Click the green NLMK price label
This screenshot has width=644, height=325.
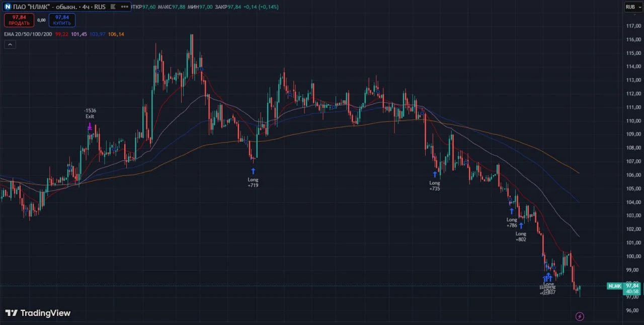click(615, 286)
